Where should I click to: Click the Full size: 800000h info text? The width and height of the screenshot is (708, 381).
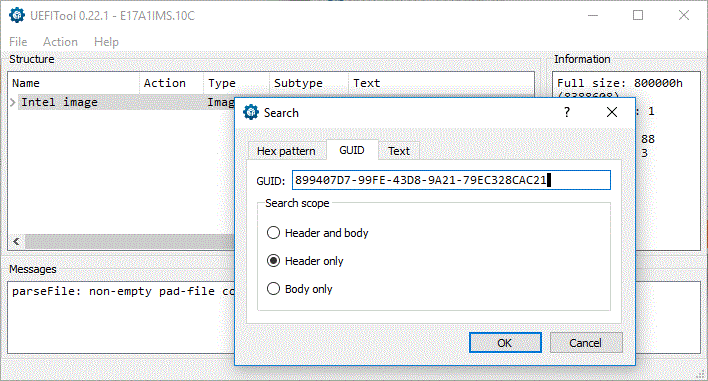click(620, 83)
